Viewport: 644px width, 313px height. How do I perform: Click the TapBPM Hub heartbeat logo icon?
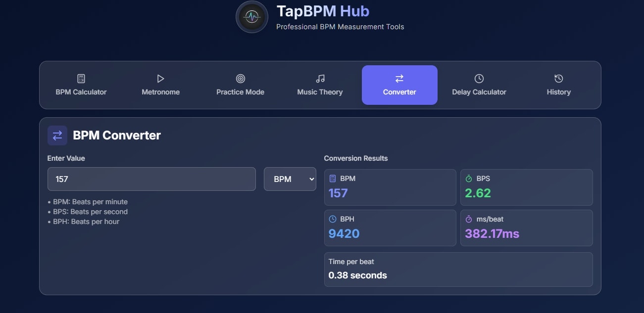[x=252, y=17]
